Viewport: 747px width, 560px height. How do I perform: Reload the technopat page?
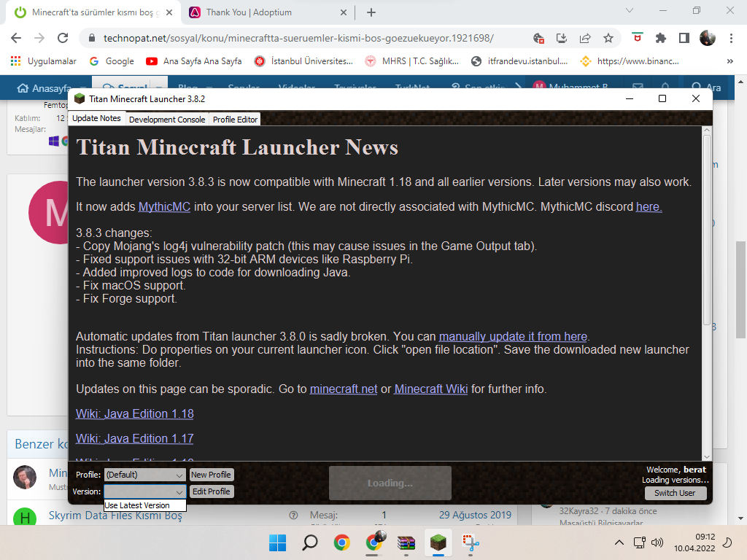[x=63, y=38]
